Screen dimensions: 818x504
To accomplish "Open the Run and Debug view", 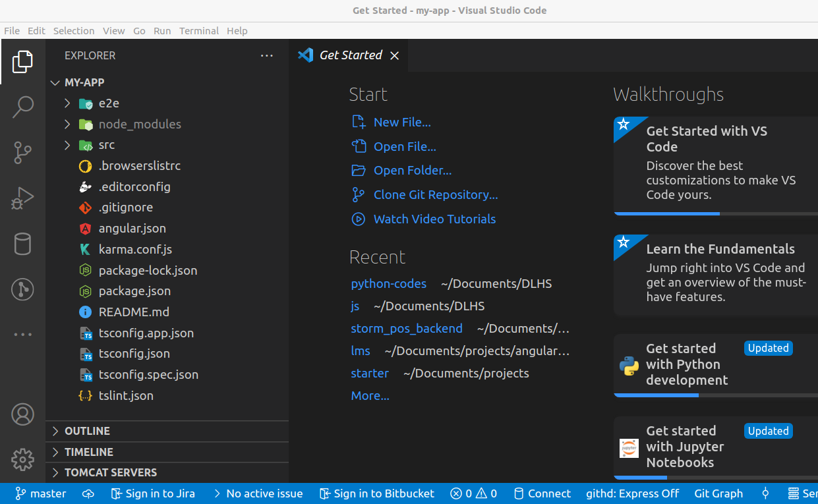I will coord(22,198).
